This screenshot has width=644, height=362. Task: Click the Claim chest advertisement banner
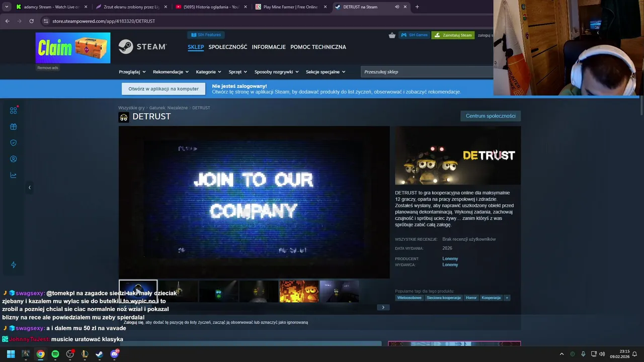pos(73,48)
